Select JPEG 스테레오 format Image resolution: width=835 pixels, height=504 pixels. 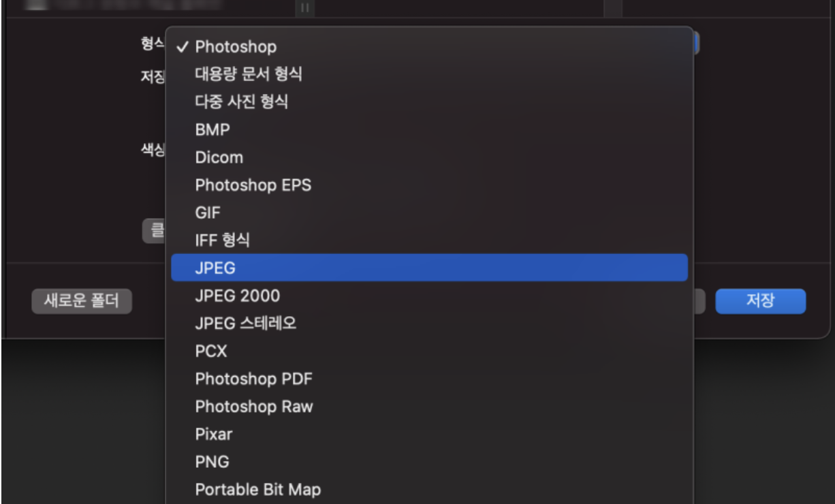[245, 324]
